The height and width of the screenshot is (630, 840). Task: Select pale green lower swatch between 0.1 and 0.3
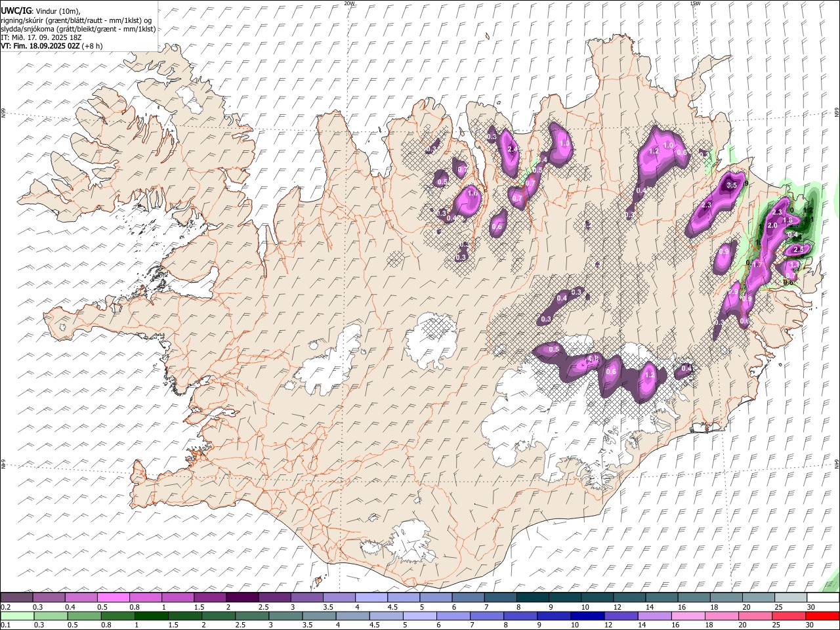17,616
